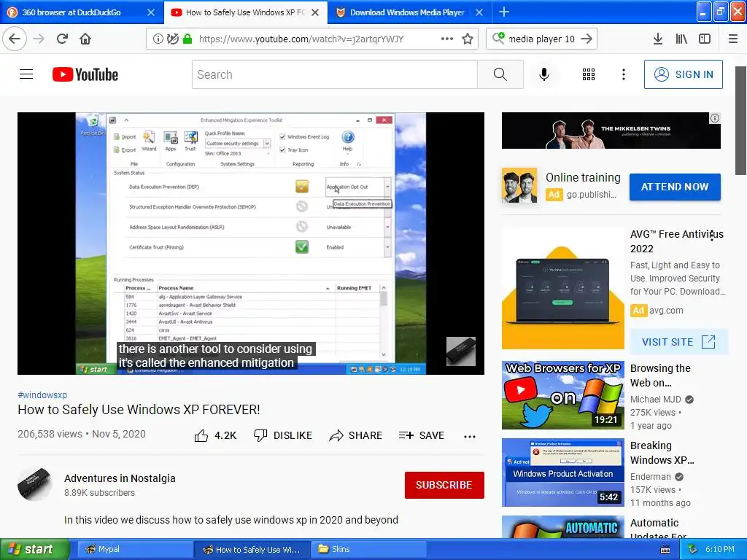The height and width of the screenshot is (560, 747).
Task: Open YouTube settings three-dot menu
Action: (623, 74)
